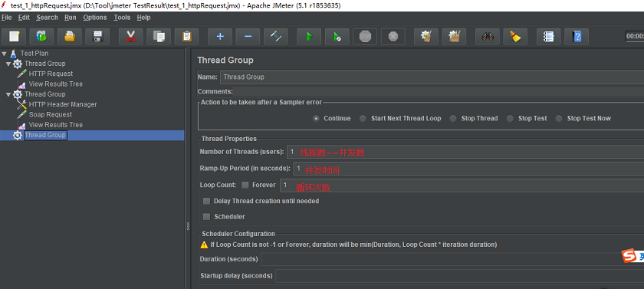This screenshot has width=644, height=289.
Task: Open the Search menu
Action: coord(47,17)
